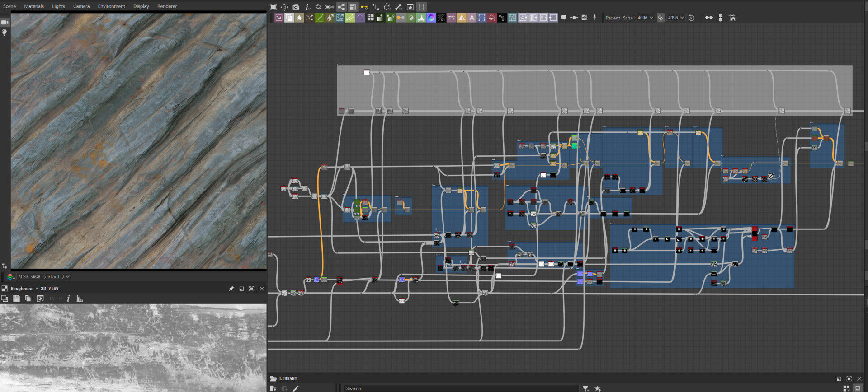Pin the Roughness 2D view panel

tap(231, 289)
